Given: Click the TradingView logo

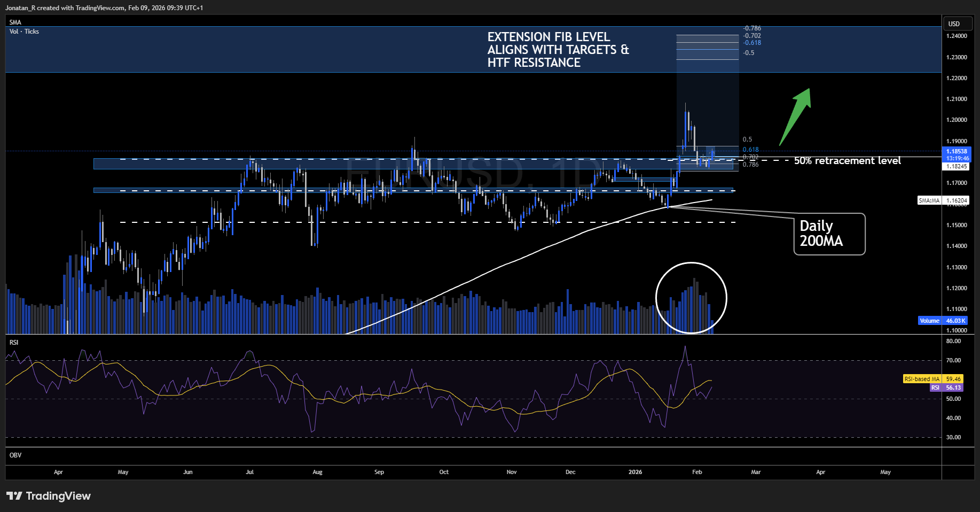Looking at the screenshot, I should point(48,496).
